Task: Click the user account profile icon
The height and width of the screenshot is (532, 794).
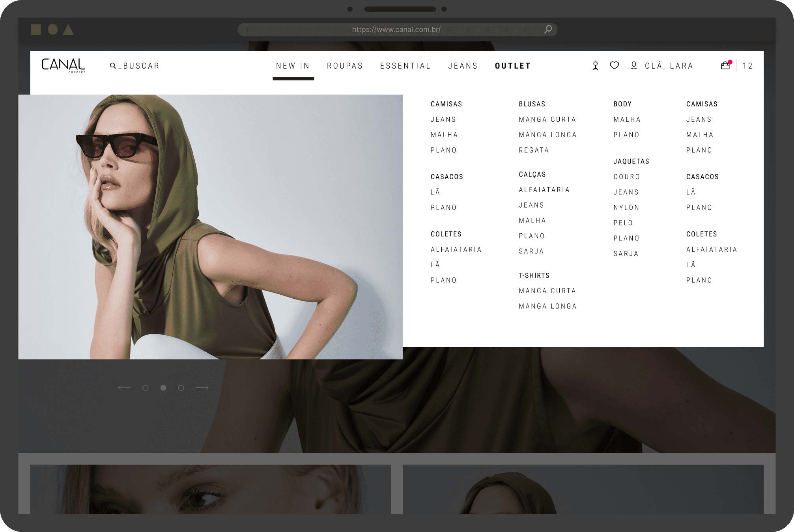Action: [633, 65]
